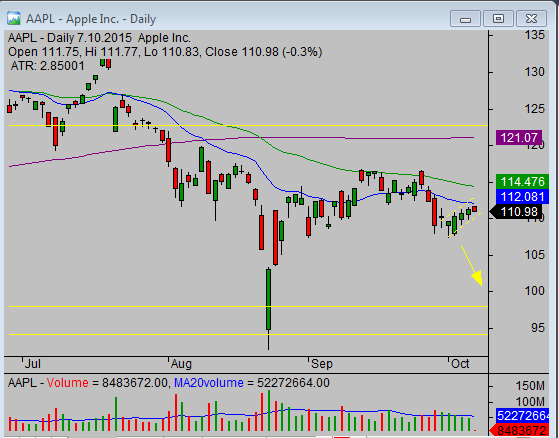Click the AAPL chart window icon
559x438 pixels.
pyautogui.click(x=14, y=19)
